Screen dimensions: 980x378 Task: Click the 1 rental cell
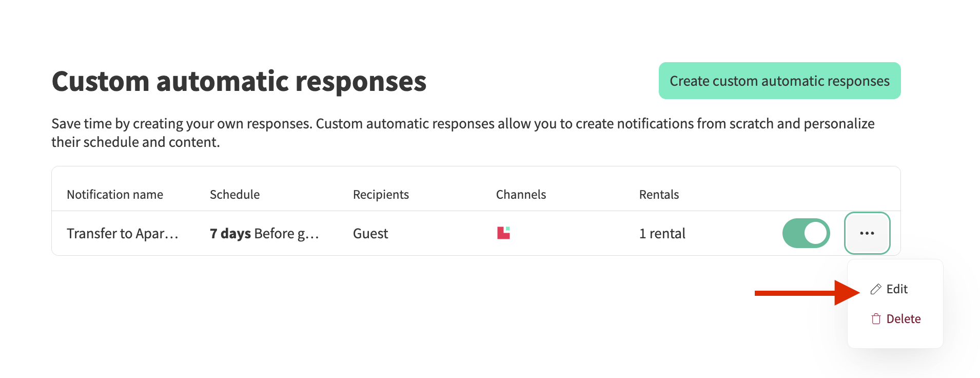(x=662, y=234)
